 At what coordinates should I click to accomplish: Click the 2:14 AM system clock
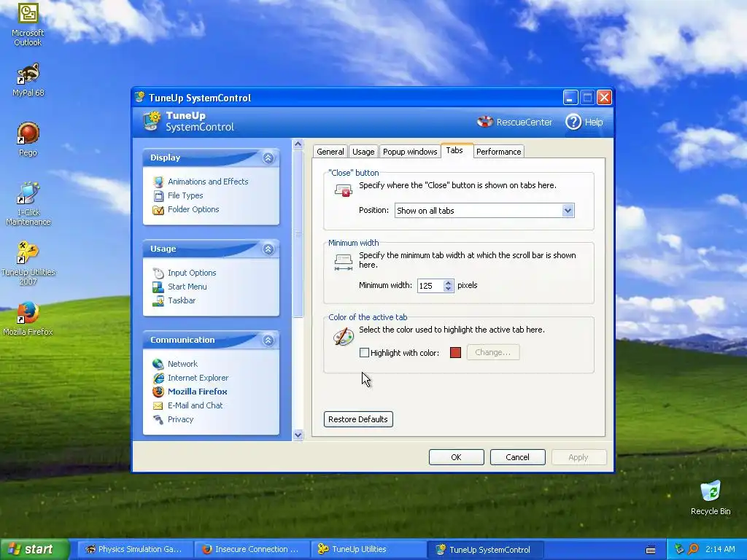[x=720, y=549]
